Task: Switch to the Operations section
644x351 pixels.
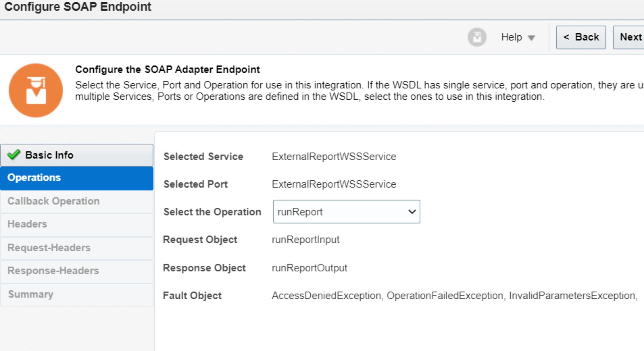Action: coord(34,178)
